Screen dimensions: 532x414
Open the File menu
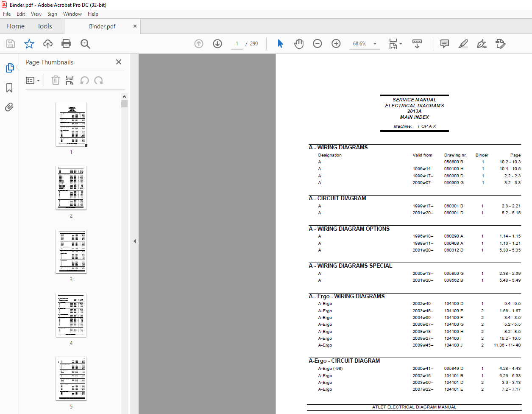coord(7,14)
